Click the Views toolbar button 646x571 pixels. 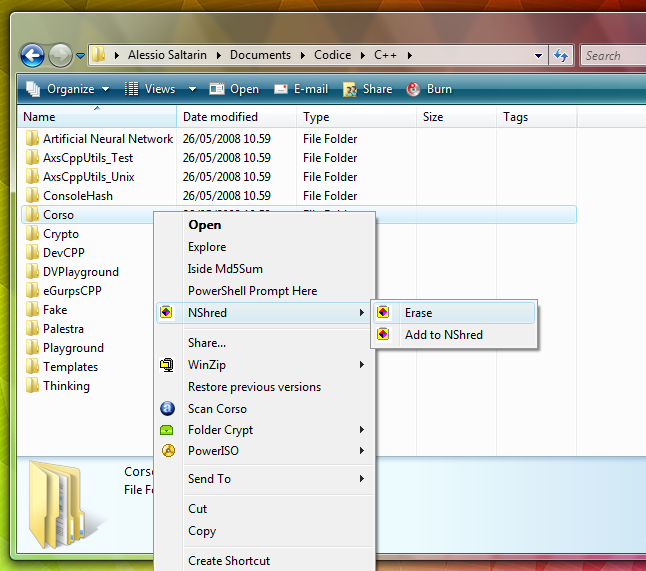pyautogui.click(x=150, y=89)
